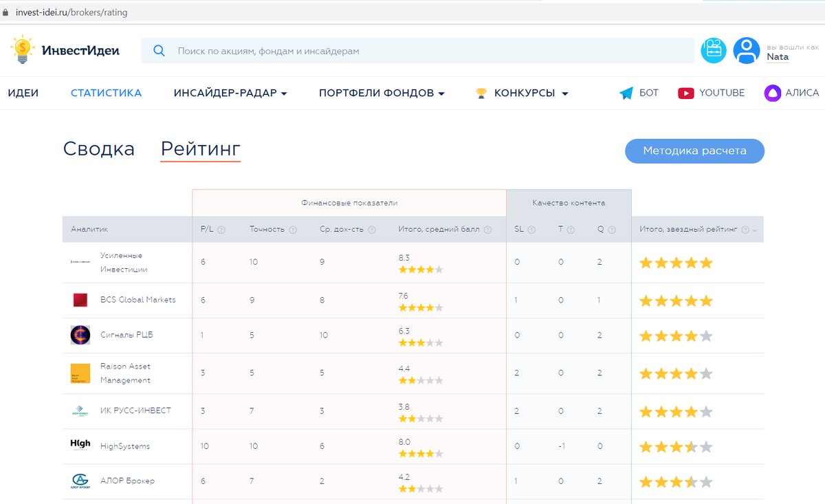
Task: Click the Q column help icon
Action: 612,230
